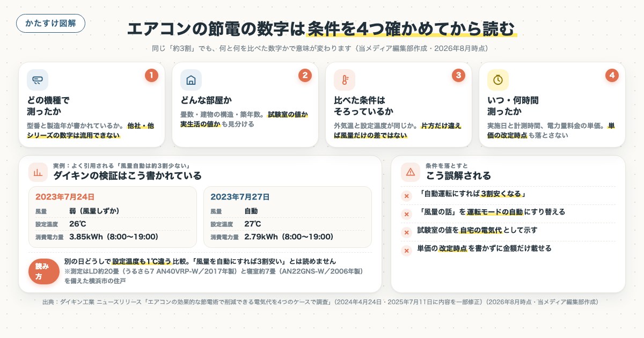The image size is (644, 338).
Task: Click the value 26℃
Action: tap(78, 224)
